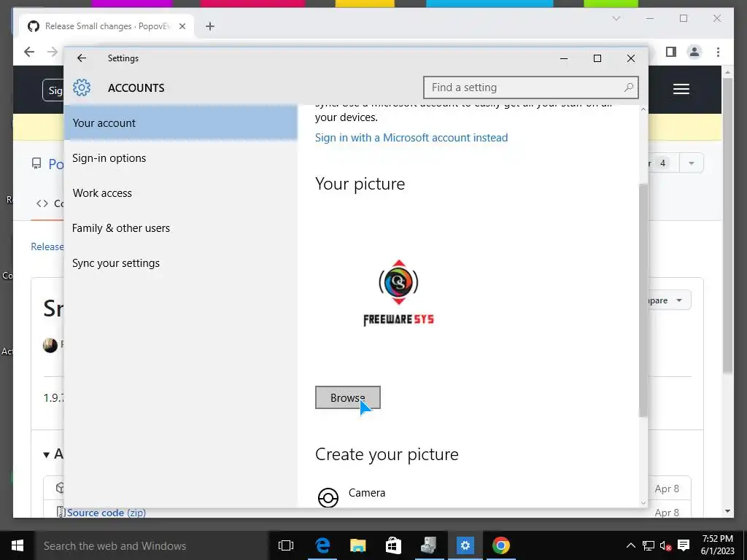The width and height of the screenshot is (747, 560).
Task: Open Task View on taskbar
Action: click(x=286, y=545)
